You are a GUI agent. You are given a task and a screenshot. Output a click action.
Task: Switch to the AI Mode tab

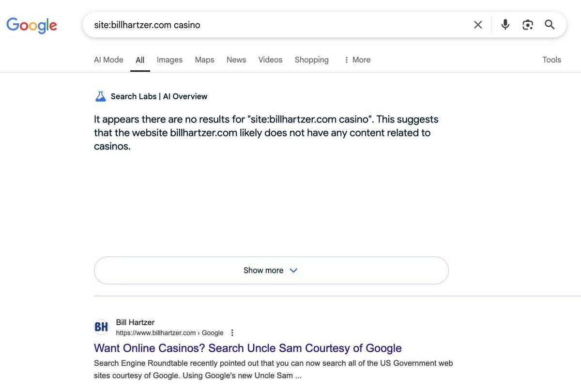pos(108,60)
